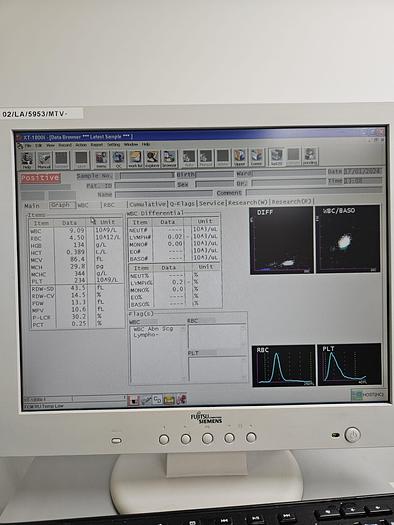The image size is (394, 525).
Task: Click the Upper sample toolbar icon
Action: pyautogui.click(x=240, y=157)
